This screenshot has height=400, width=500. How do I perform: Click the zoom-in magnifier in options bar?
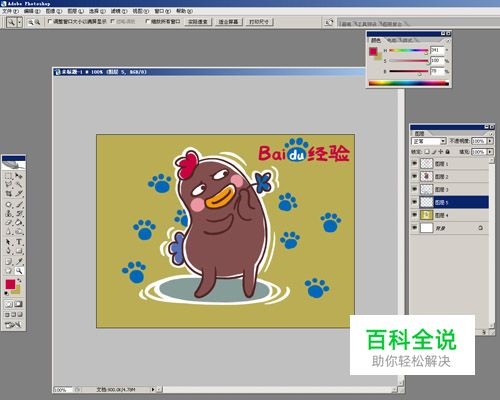click(x=30, y=22)
